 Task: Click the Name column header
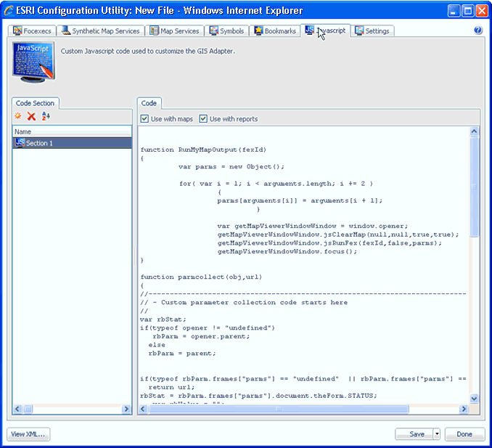(x=72, y=131)
